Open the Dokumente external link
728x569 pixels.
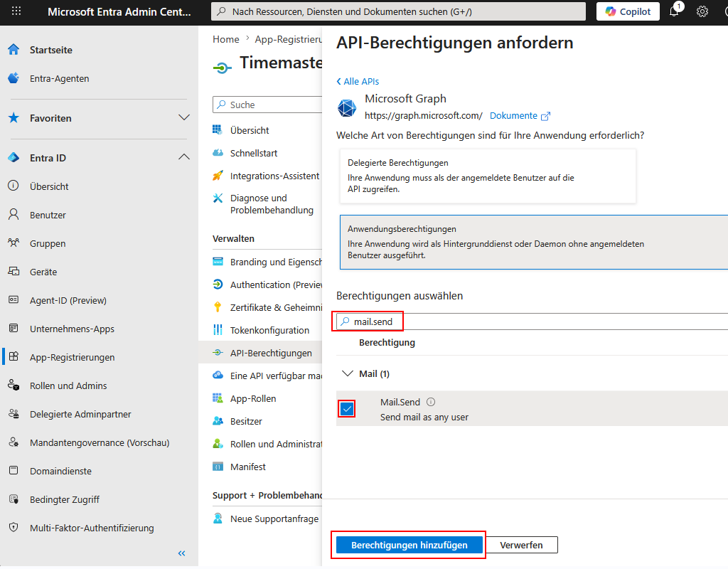click(x=520, y=116)
